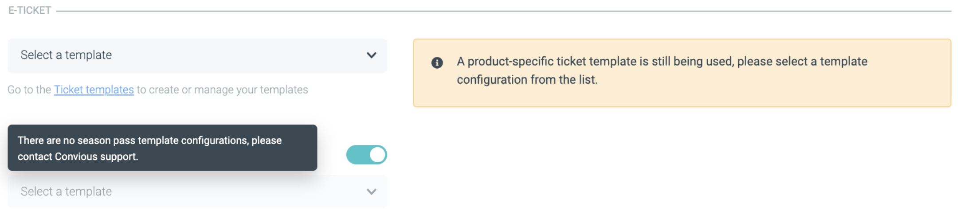Click the E-TICKET section heading
Image resolution: width=980 pixels, height=219 pixels.
point(30,10)
